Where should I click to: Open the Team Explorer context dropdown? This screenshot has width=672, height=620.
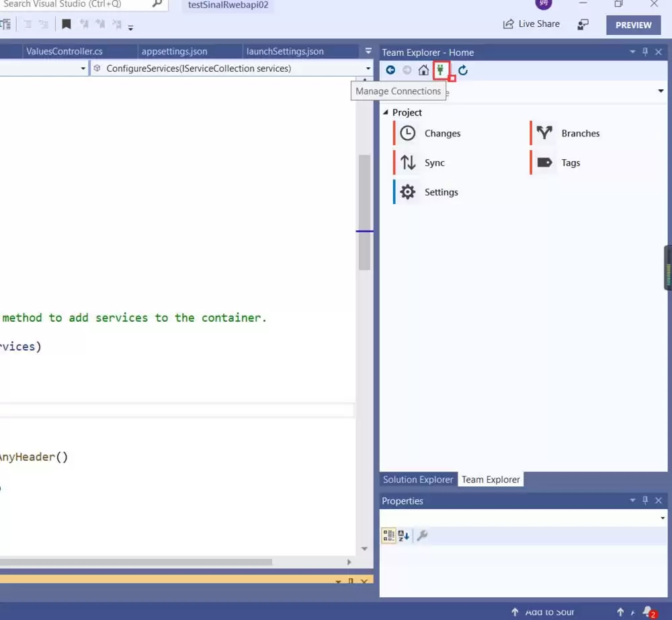tap(660, 91)
